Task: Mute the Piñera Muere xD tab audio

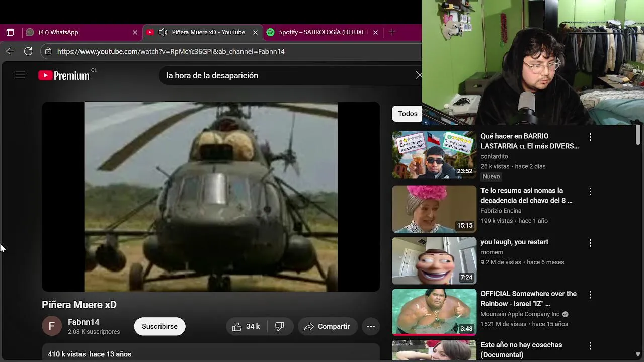Action: pyautogui.click(x=163, y=32)
